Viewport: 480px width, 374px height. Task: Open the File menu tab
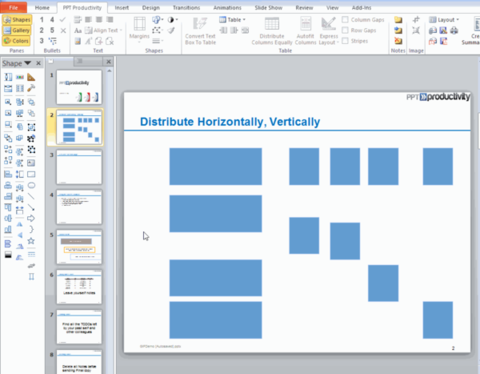[x=14, y=7]
